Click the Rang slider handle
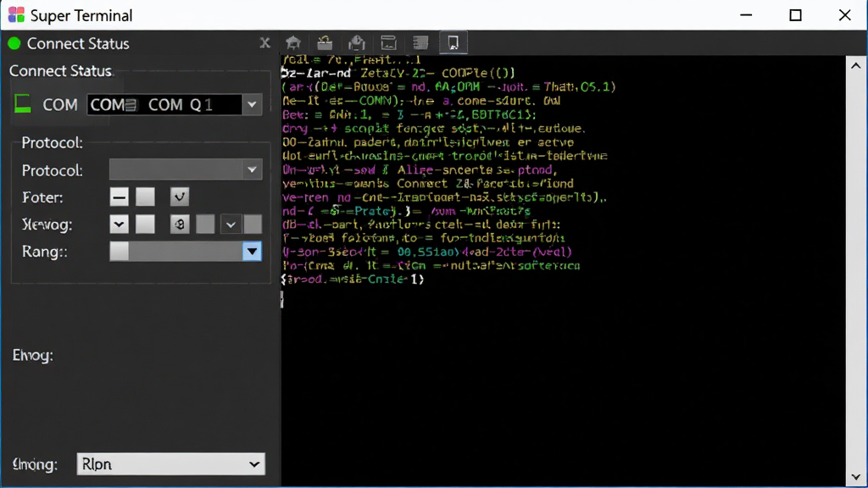Screen dimensions: 868x488 tap(119, 251)
